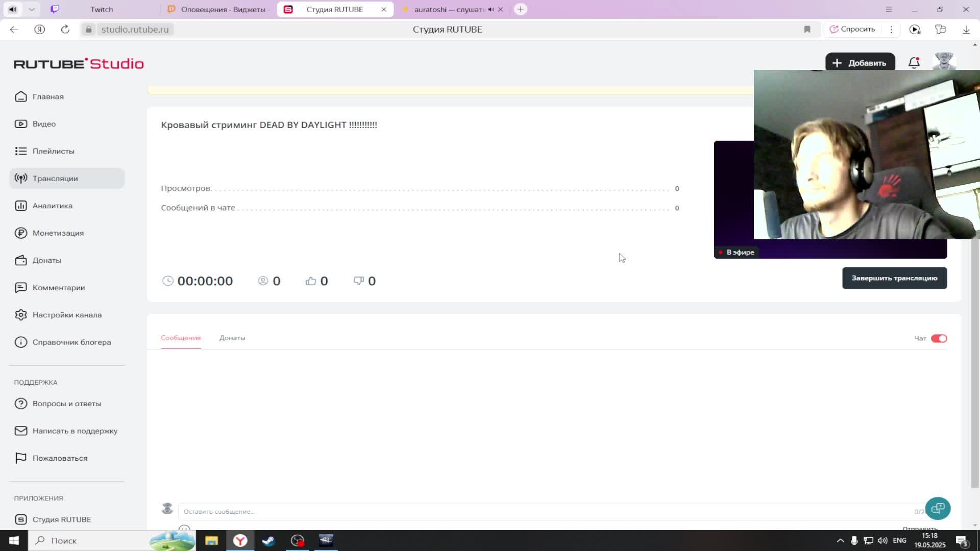Open the Главная sidebar item
The image size is (980, 551).
click(48, 96)
